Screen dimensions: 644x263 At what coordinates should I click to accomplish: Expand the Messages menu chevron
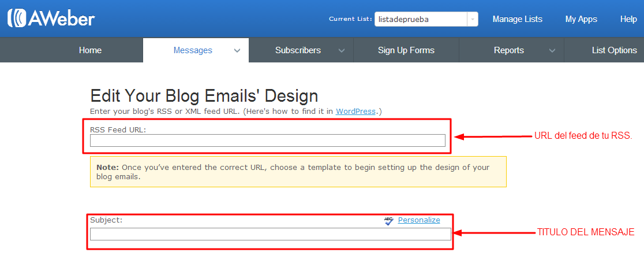[x=237, y=51]
